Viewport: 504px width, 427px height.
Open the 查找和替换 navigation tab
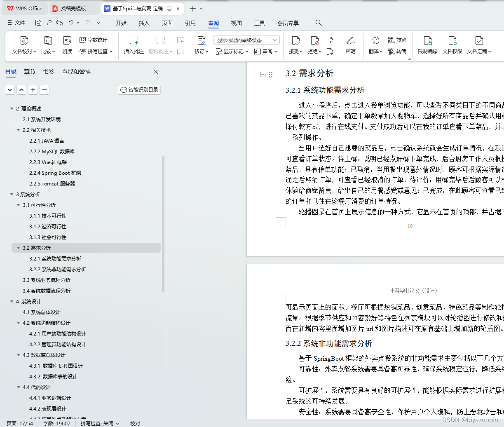tap(76, 72)
